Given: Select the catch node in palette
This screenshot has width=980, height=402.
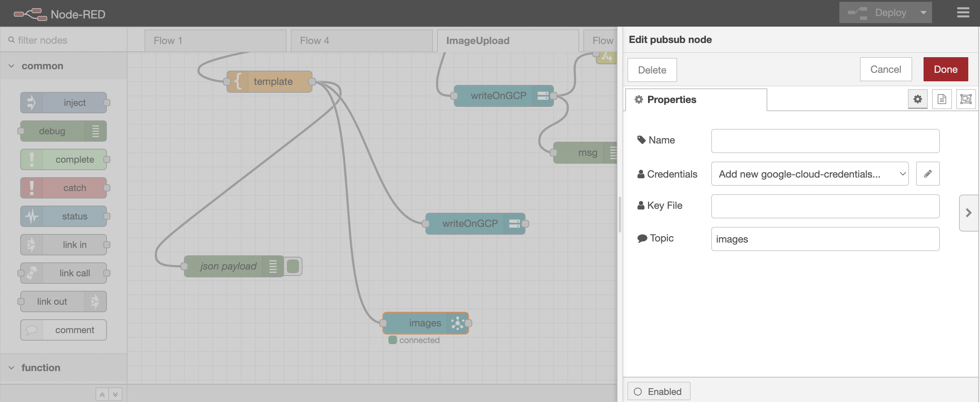Looking at the screenshot, I should 64,188.
